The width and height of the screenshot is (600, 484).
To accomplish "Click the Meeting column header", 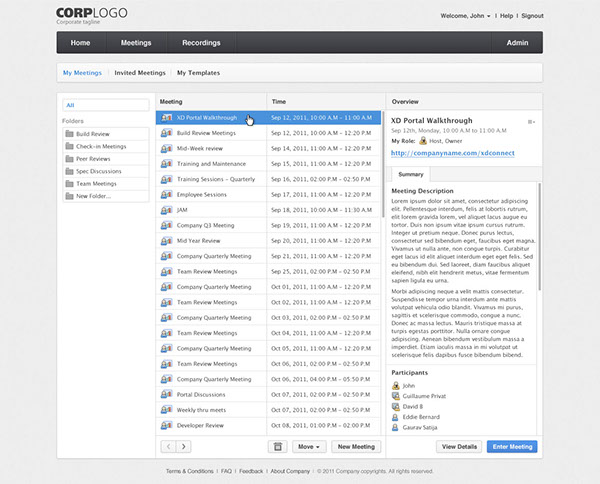I will coord(211,101).
